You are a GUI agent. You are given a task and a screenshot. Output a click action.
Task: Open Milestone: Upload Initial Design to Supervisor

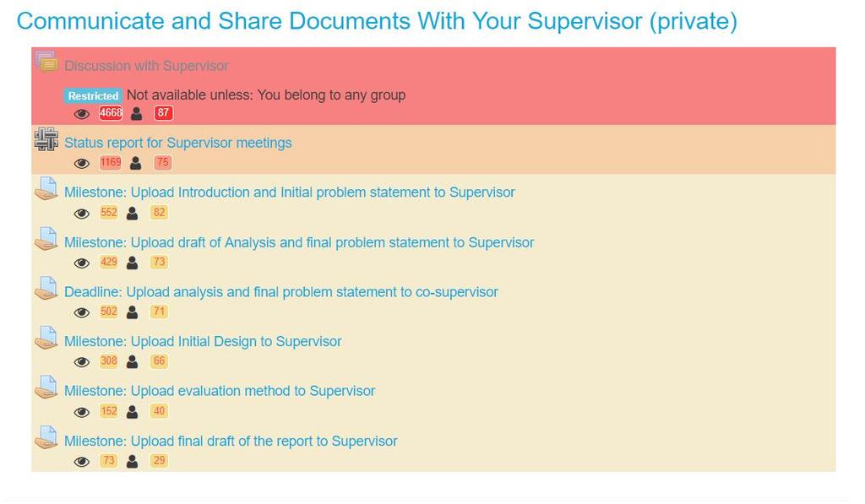click(203, 341)
